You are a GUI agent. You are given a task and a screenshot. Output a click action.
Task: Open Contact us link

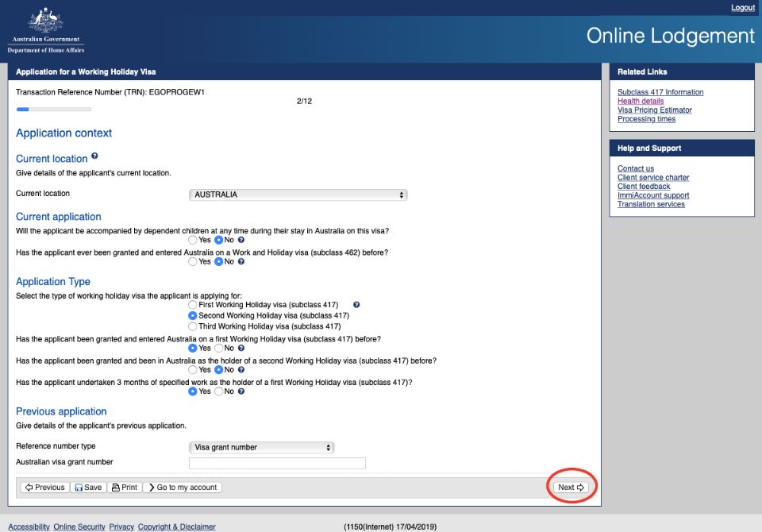click(635, 168)
